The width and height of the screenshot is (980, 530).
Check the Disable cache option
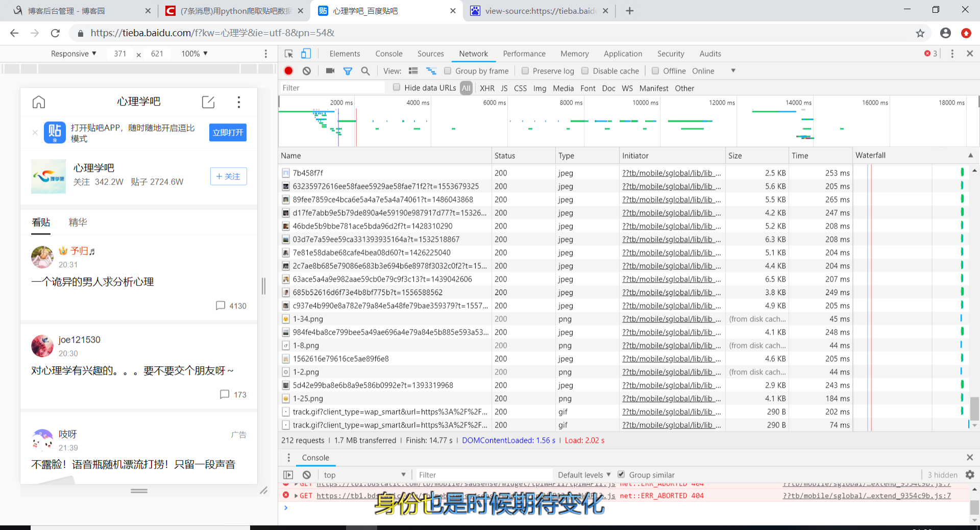(x=585, y=71)
